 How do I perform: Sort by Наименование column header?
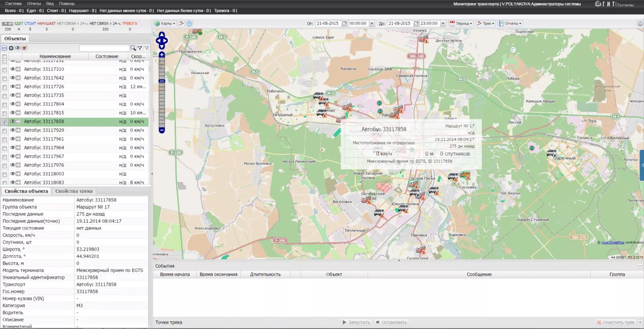click(x=55, y=57)
